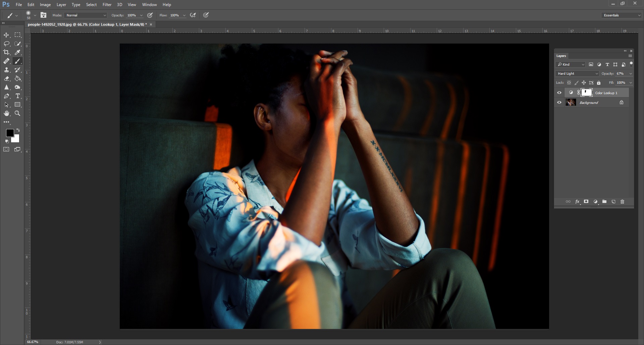Image resolution: width=644 pixels, height=345 pixels.
Task: Create a new layer from Layers panel
Action: tap(613, 202)
